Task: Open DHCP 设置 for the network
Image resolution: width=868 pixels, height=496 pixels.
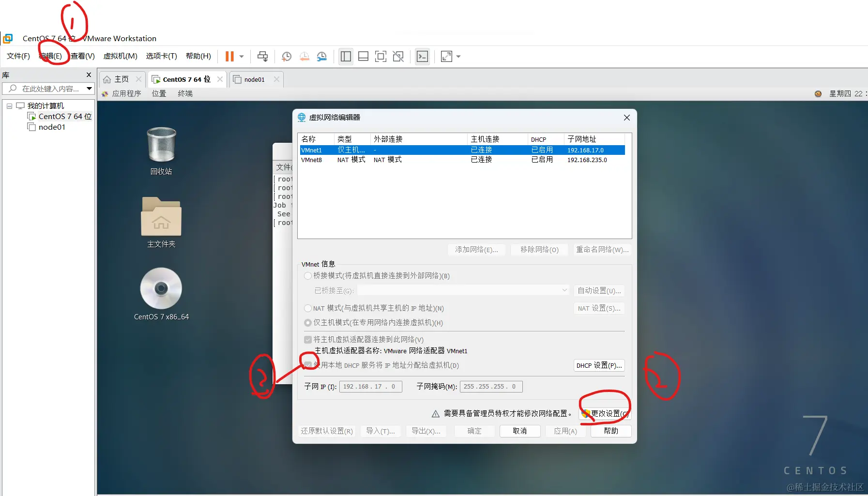Action: click(599, 365)
